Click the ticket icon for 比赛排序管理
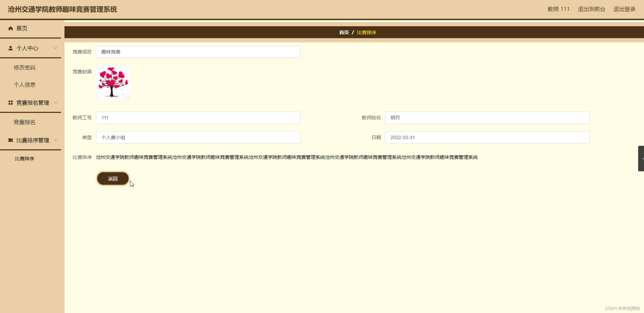The width and height of the screenshot is (644, 313). click(x=10, y=140)
